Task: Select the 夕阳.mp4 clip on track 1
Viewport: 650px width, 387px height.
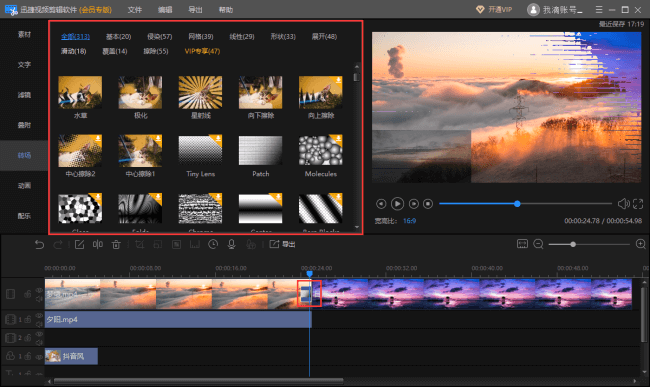Action: (x=178, y=319)
